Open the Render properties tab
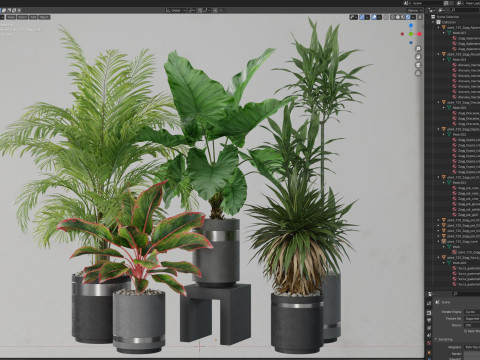480x360 pixels. click(x=429, y=313)
